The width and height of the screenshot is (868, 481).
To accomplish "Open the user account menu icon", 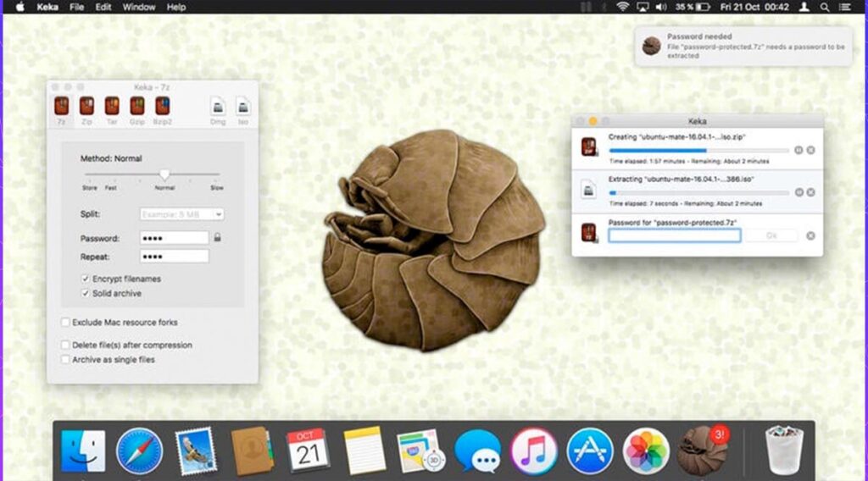I will tap(804, 7).
